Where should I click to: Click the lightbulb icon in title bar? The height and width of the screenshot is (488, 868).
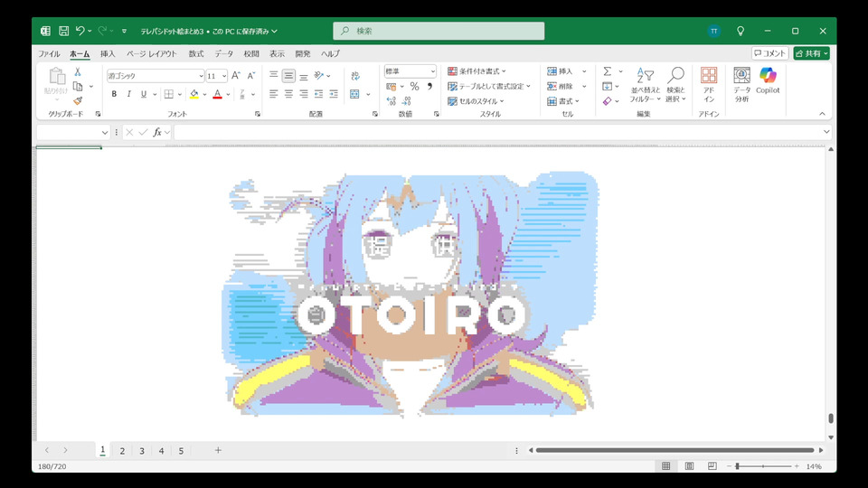741,31
